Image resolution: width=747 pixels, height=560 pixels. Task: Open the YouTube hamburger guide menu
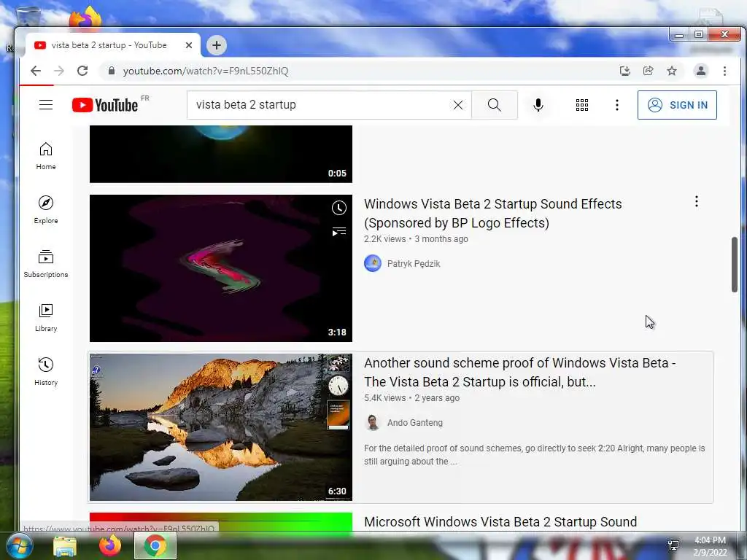(46, 105)
